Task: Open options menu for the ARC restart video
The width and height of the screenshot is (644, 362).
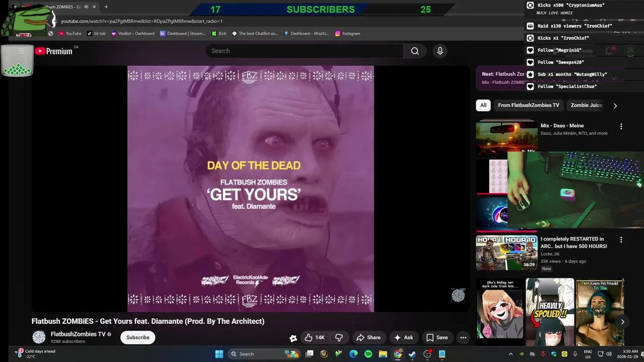Action: pos(621,240)
